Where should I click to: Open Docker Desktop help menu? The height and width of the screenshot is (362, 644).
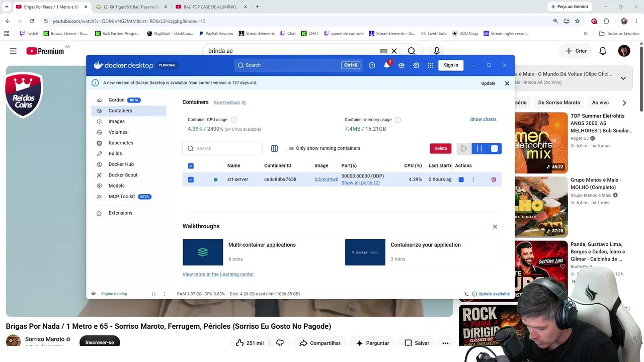click(372, 65)
